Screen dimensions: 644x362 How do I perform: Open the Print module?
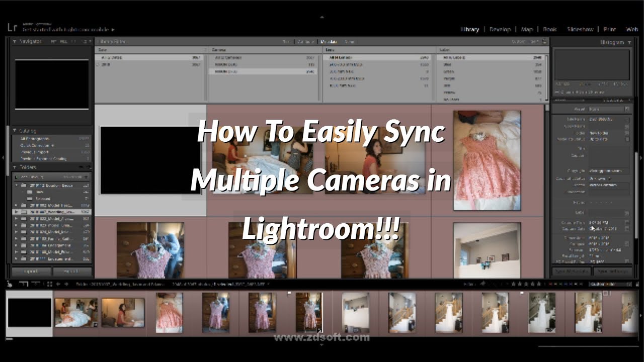click(x=609, y=30)
